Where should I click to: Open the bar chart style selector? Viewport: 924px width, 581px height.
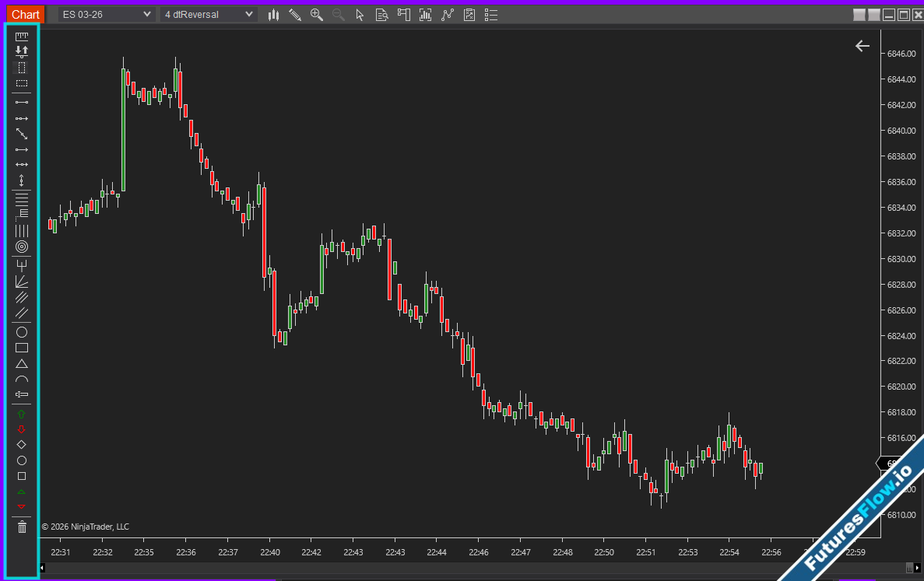273,14
